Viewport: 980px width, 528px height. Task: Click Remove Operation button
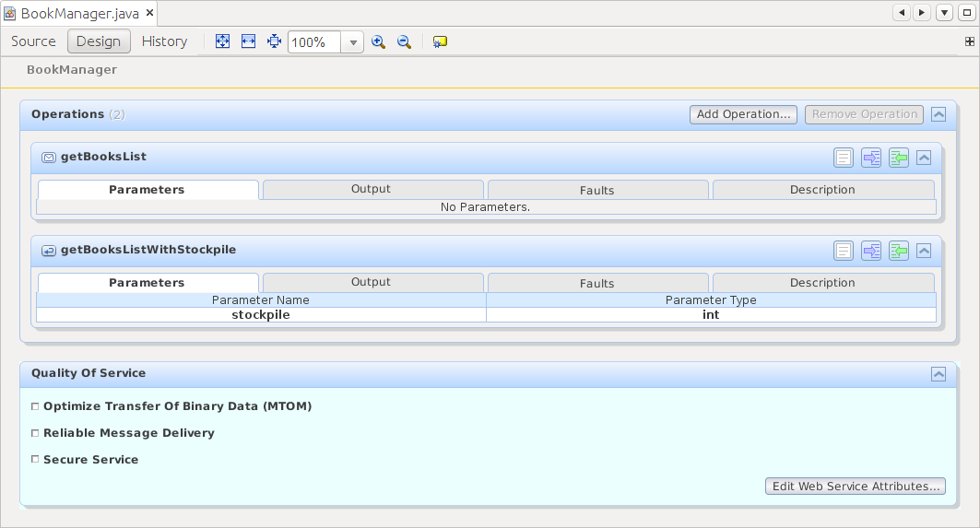click(x=865, y=114)
